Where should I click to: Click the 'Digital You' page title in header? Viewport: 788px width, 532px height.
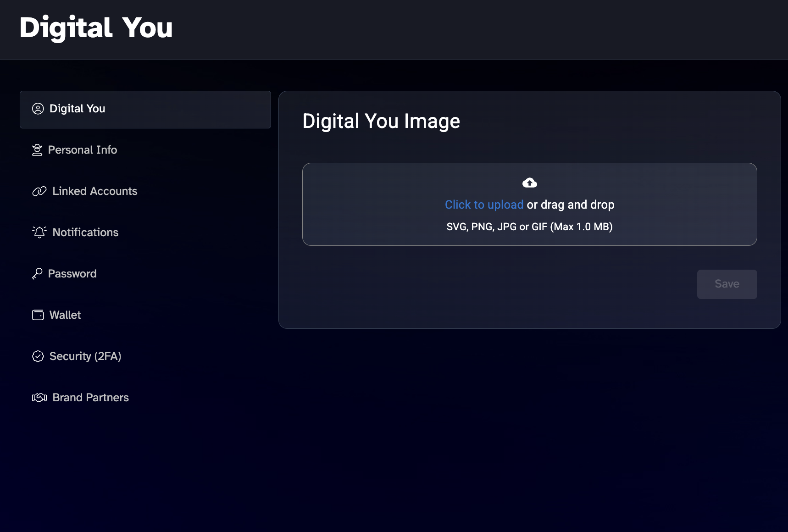point(96,28)
